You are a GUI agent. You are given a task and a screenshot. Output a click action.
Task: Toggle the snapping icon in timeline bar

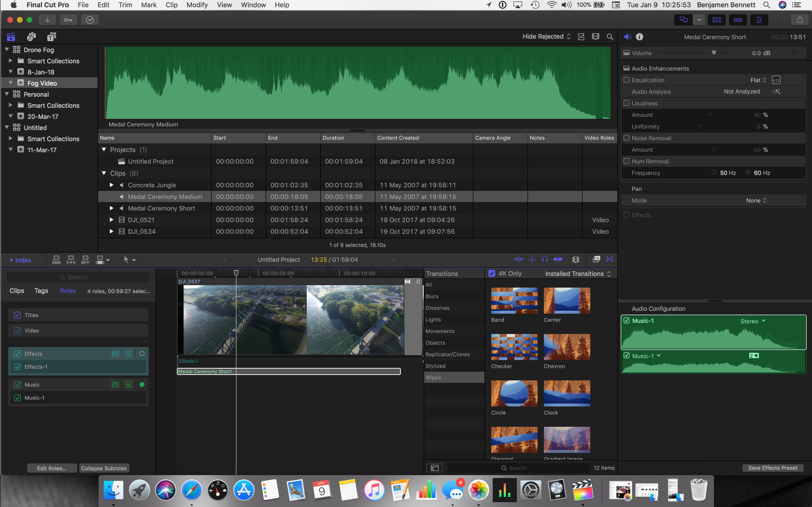(x=558, y=260)
